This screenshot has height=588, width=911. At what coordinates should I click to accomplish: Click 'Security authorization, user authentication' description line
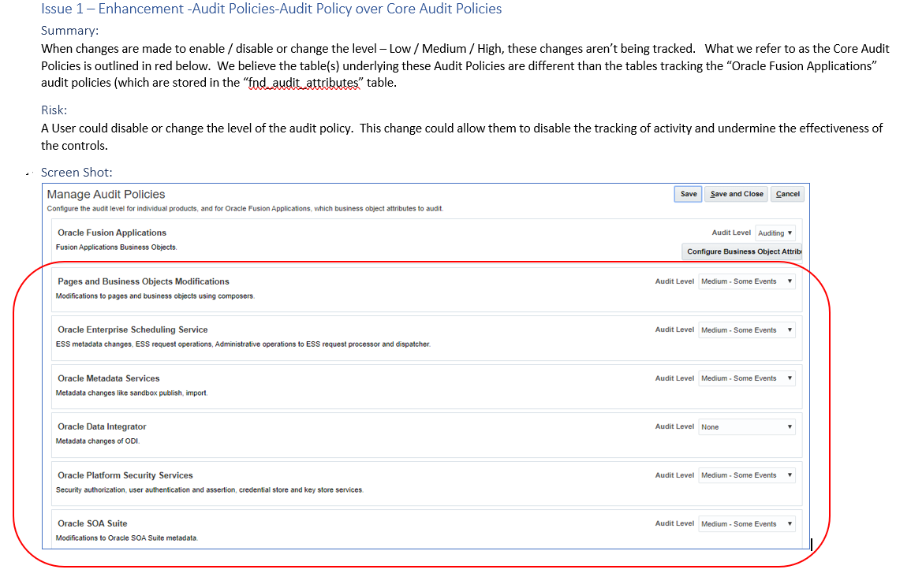pyautogui.click(x=209, y=490)
